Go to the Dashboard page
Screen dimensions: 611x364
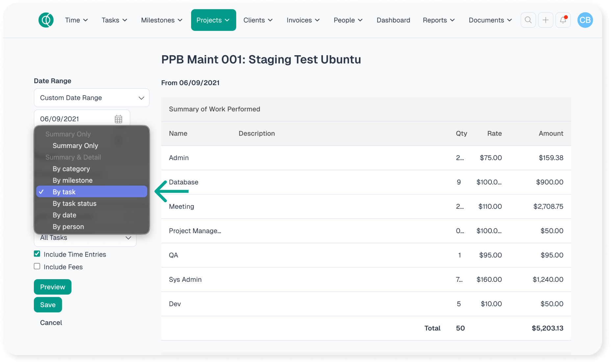click(393, 20)
